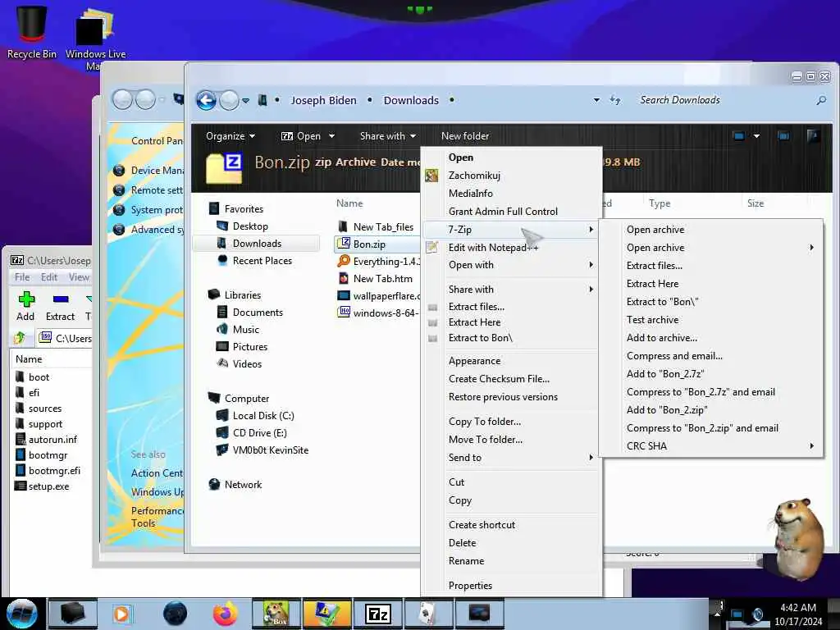Click the change view icon in Downloads toolbar
The image size is (840, 630).
pos(739,136)
